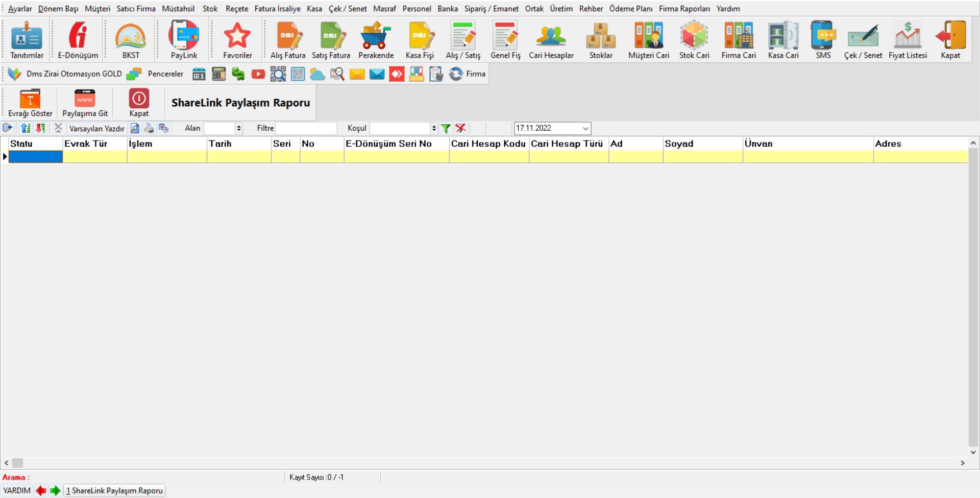Screen dimensions: 980x498
Task: Click the Varsayılan Yazdır button
Action: pyautogui.click(x=96, y=129)
